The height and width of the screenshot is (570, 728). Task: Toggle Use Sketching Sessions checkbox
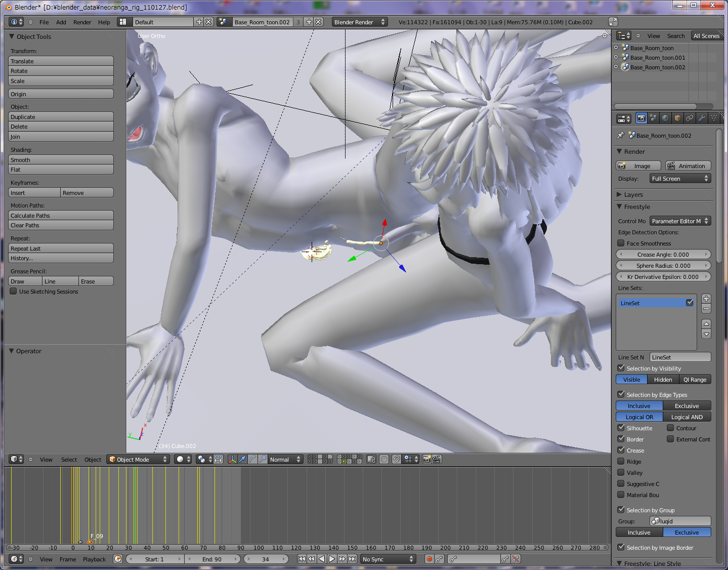pyautogui.click(x=14, y=292)
